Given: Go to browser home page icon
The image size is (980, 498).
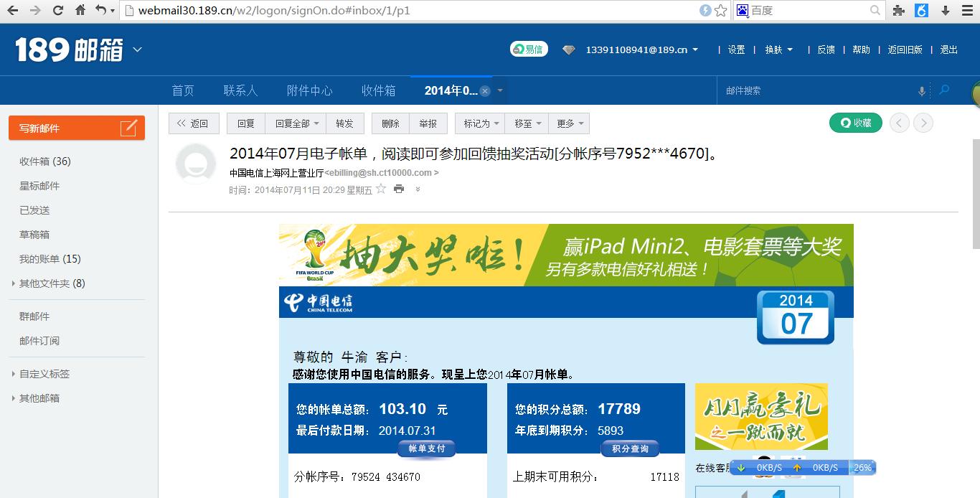Looking at the screenshot, I should [80, 11].
